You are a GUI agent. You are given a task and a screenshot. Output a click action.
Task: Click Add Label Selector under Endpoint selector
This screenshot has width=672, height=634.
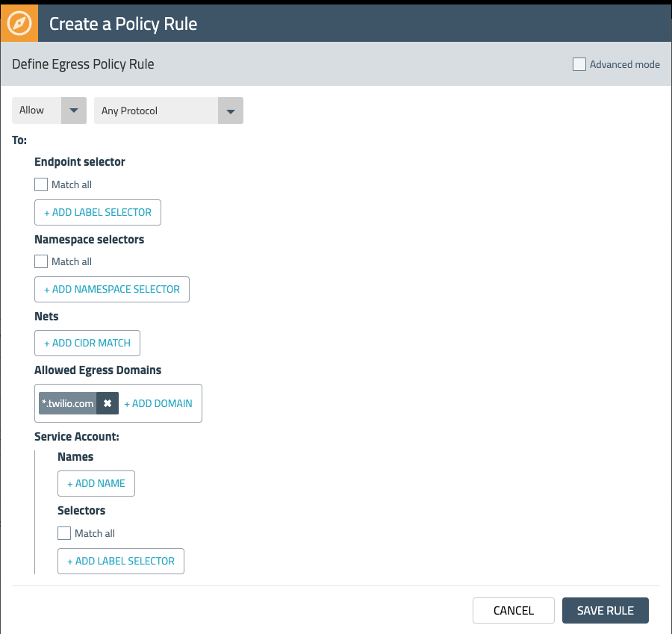pyautogui.click(x=98, y=212)
